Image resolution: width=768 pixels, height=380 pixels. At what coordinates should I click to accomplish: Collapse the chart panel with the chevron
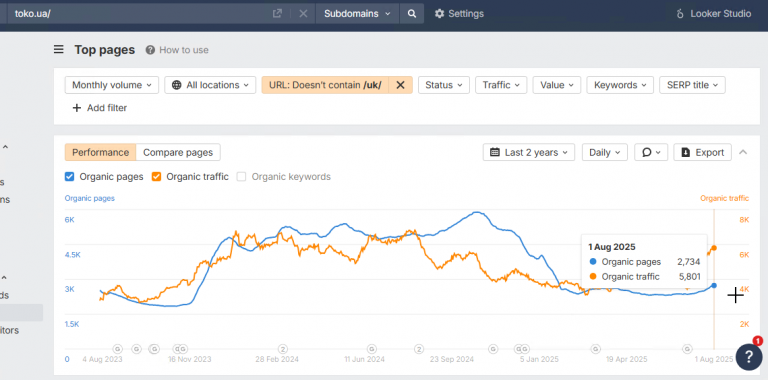(743, 152)
